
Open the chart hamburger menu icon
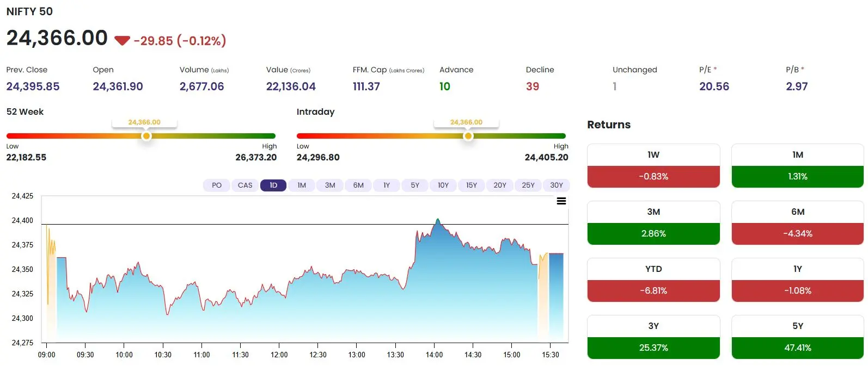[561, 201]
